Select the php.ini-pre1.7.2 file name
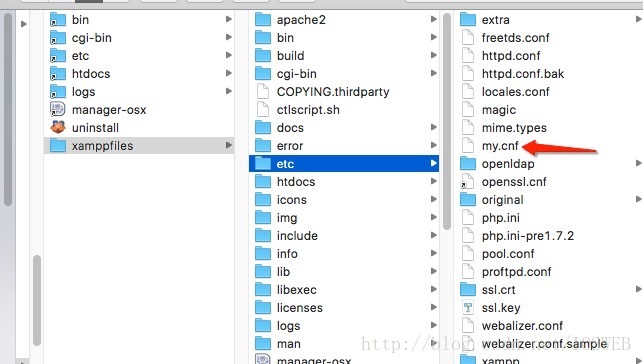Viewport: 643px width, 364px height. pos(528,236)
